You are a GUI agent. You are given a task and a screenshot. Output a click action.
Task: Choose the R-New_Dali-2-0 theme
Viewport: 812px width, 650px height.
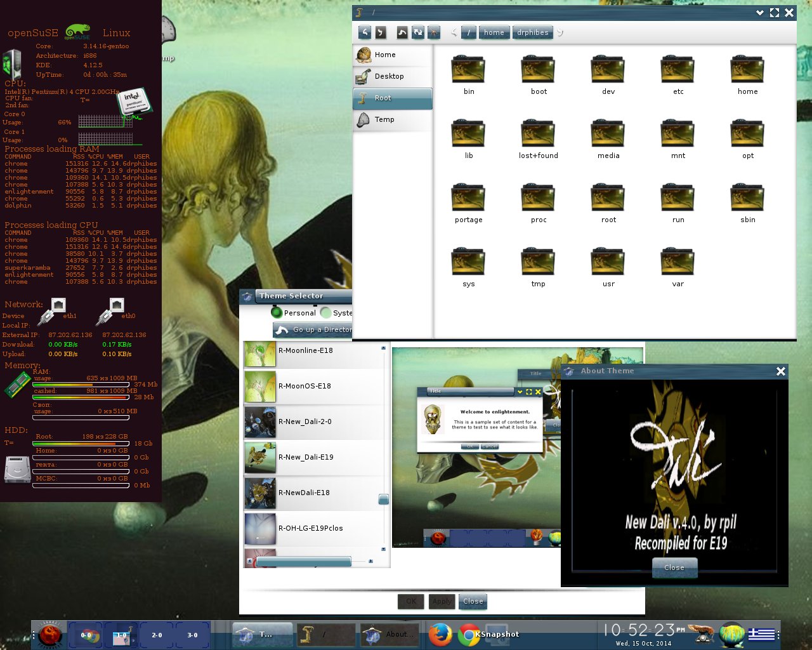click(x=313, y=422)
